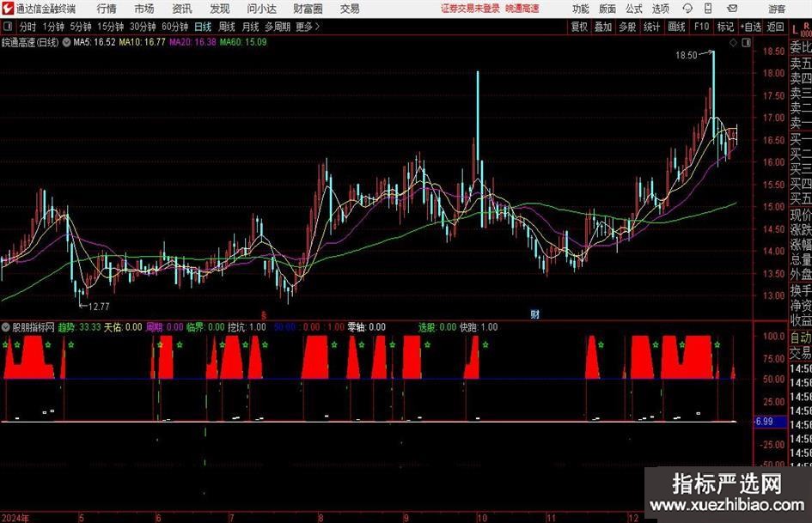Click the MA60: 15.09 value
Screen dimensions: 812x523
click(x=243, y=42)
